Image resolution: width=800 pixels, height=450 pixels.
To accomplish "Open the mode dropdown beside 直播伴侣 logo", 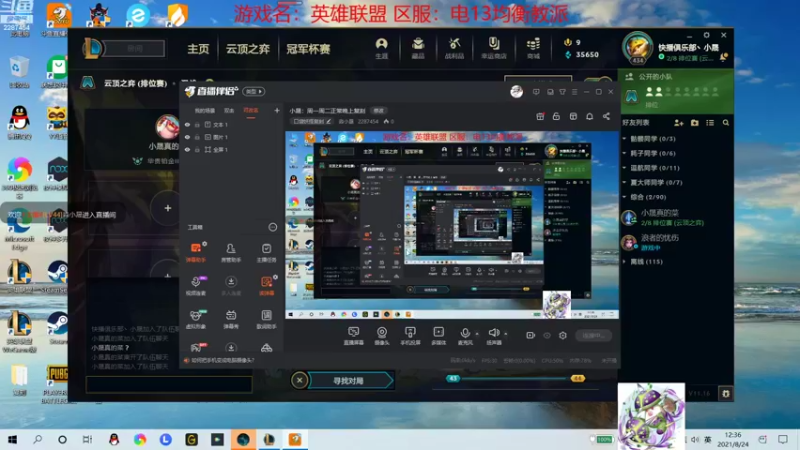I will tap(254, 91).
